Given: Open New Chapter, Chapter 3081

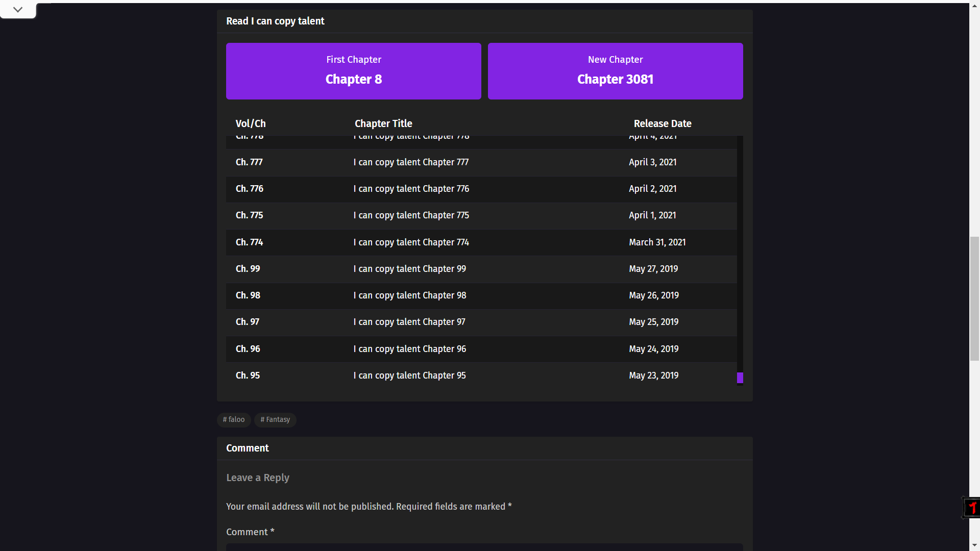Looking at the screenshot, I should coord(615,71).
